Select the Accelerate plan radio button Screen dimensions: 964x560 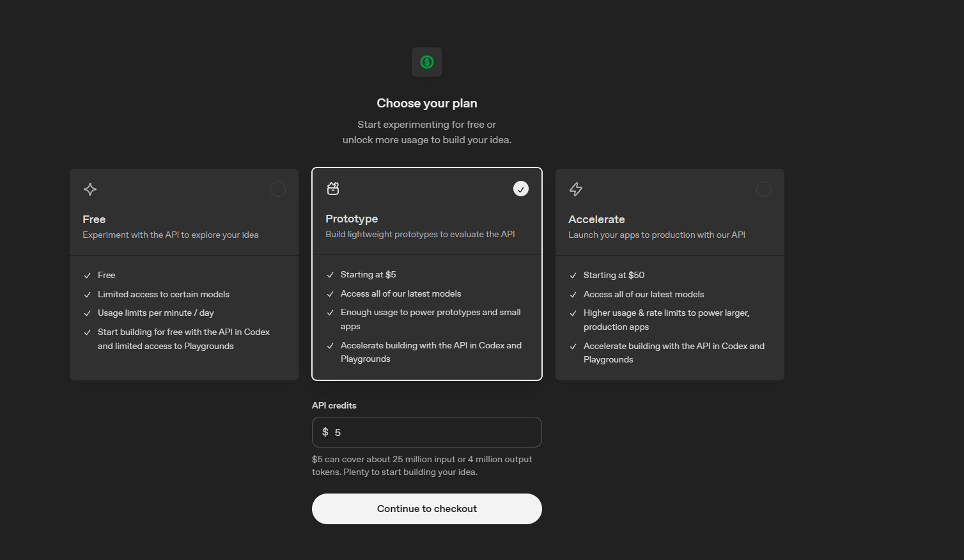click(764, 189)
